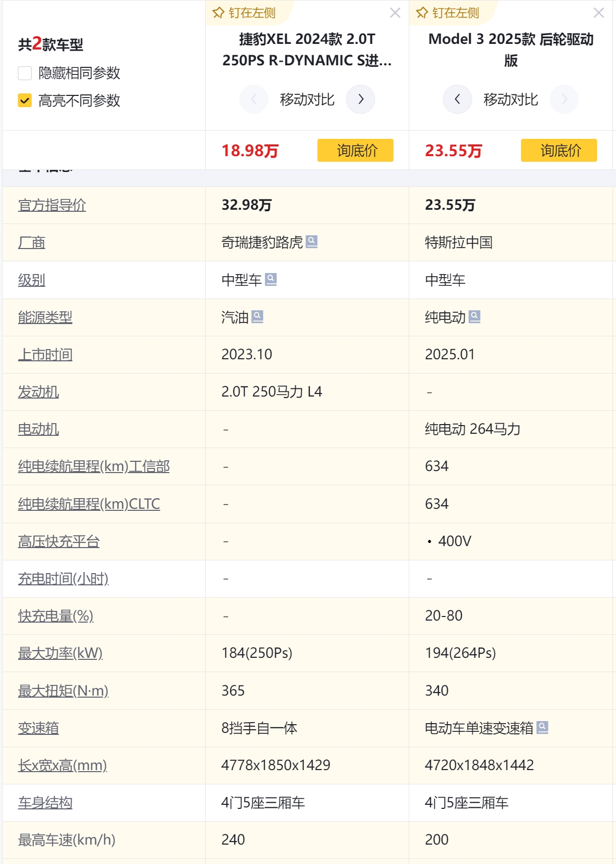Pin the Jaguar XEL column to left
Image resolution: width=616 pixels, height=864 pixels.
[x=244, y=13]
